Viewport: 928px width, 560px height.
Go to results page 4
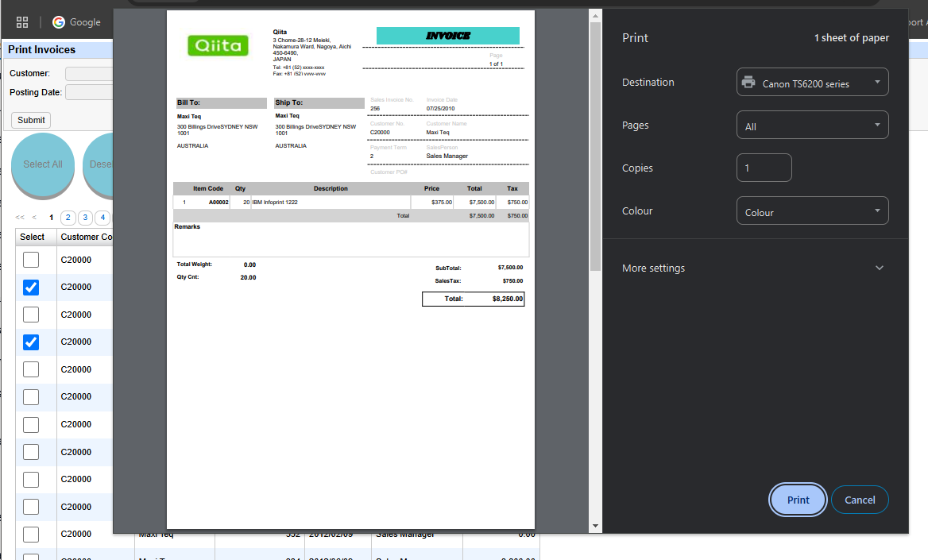click(102, 218)
